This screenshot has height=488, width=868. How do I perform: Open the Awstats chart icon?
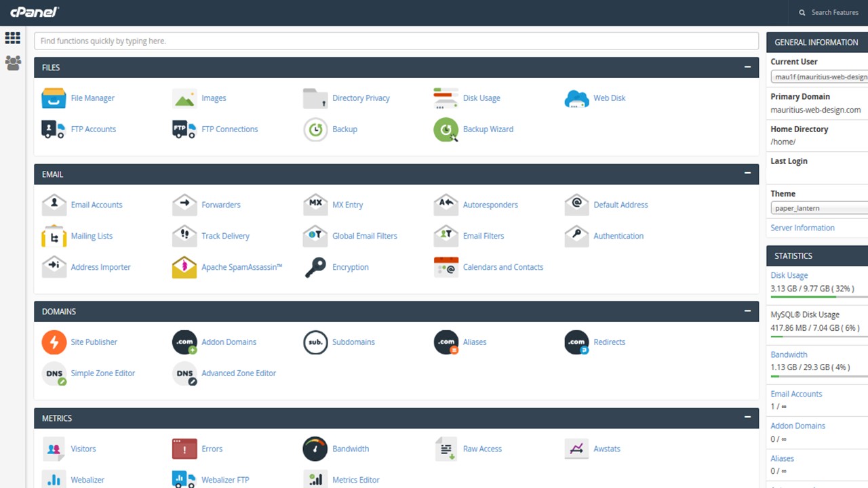coord(576,449)
